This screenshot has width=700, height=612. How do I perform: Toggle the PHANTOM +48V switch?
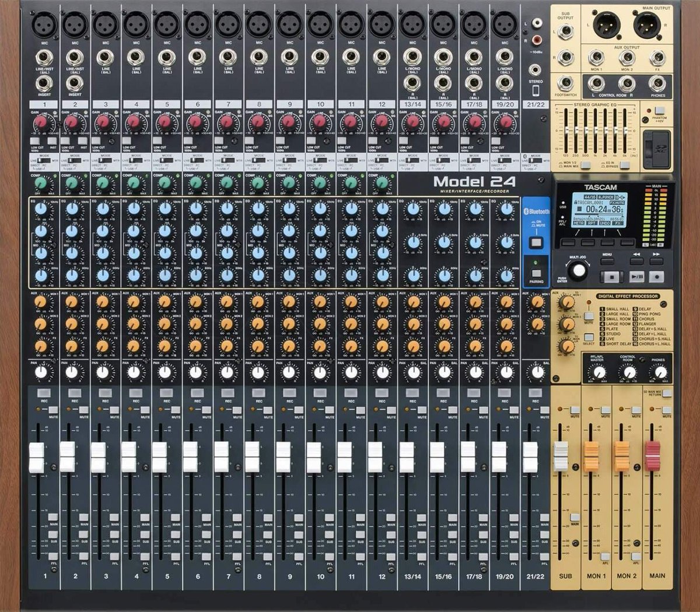point(659,111)
